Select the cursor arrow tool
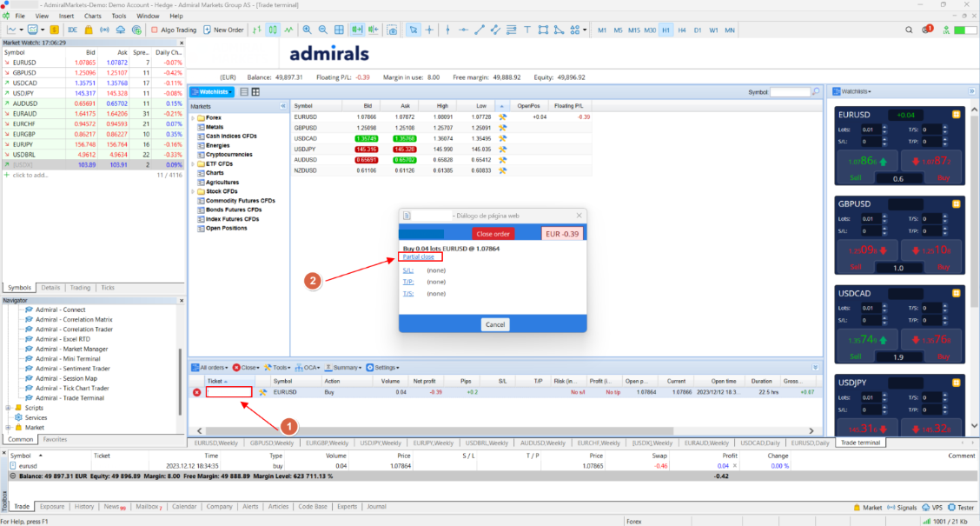 414,30
